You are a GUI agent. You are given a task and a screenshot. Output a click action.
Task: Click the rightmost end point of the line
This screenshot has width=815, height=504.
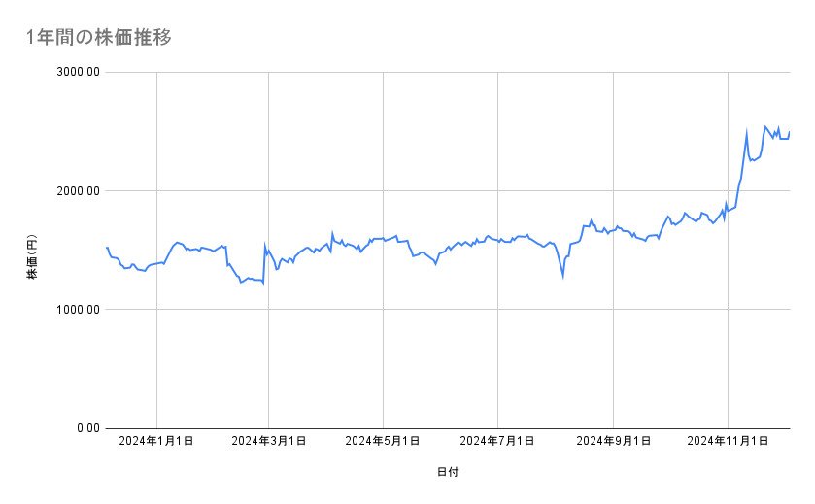click(x=790, y=131)
